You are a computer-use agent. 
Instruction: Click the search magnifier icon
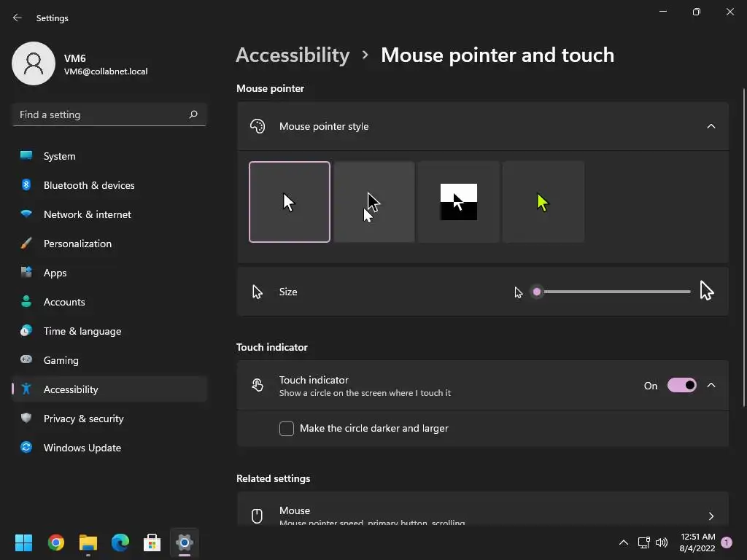193,114
